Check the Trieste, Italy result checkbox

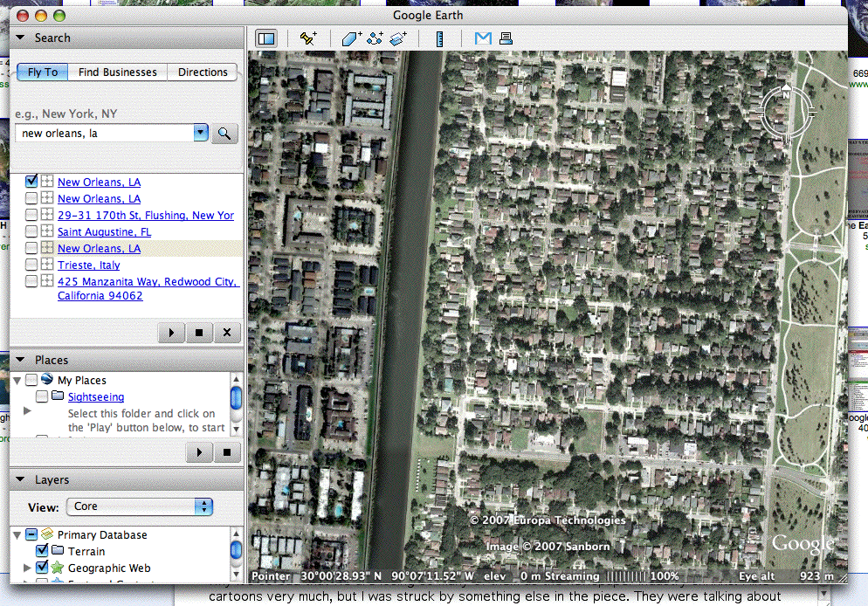click(32, 265)
